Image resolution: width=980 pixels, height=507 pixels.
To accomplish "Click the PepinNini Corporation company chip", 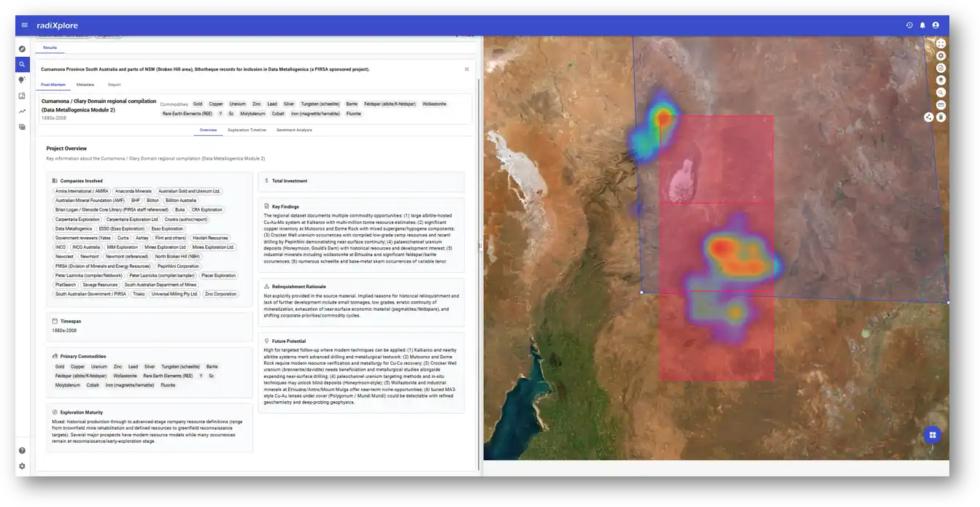I will pyautogui.click(x=178, y=266).
